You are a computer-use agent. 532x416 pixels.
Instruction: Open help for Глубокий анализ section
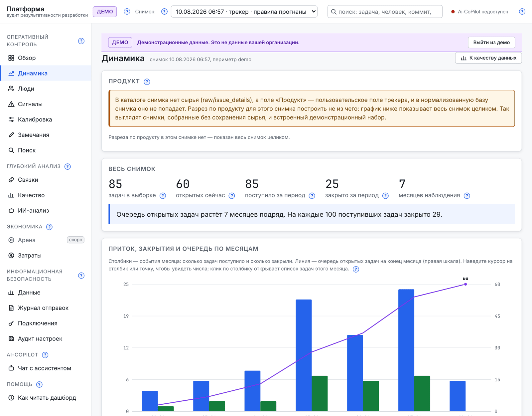(67, 166)
